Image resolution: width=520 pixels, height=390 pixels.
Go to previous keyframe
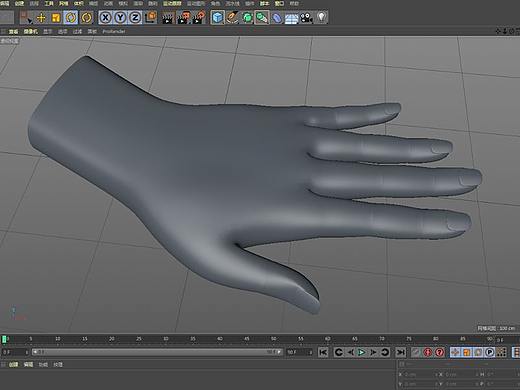coord(339,352)
